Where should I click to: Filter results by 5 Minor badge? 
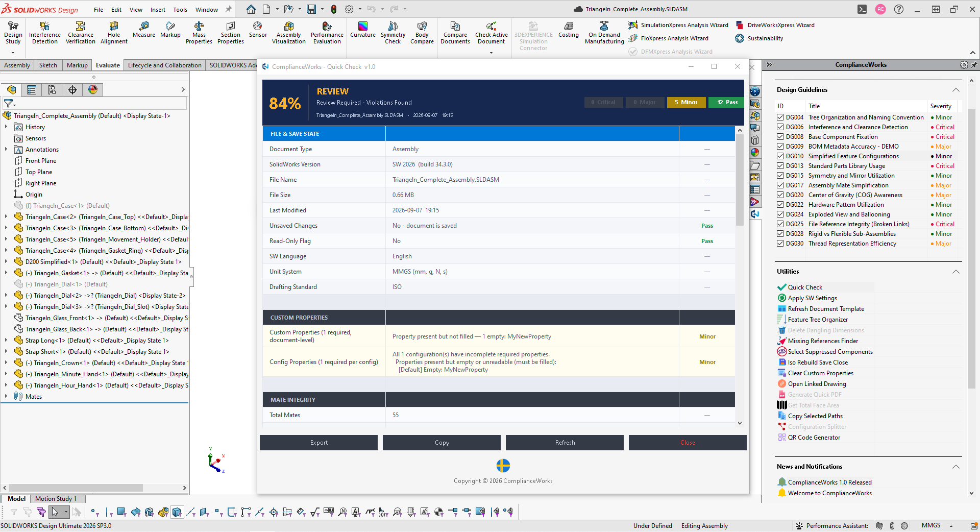686,102
